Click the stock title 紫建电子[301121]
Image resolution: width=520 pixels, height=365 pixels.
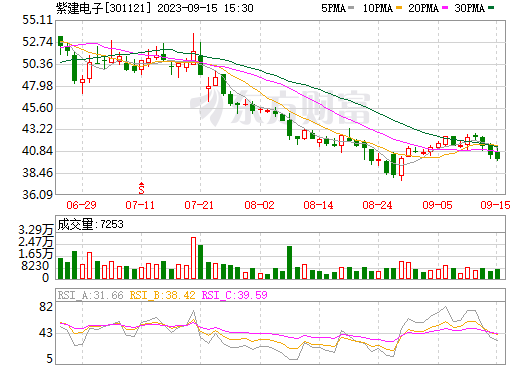coord(103,8)
